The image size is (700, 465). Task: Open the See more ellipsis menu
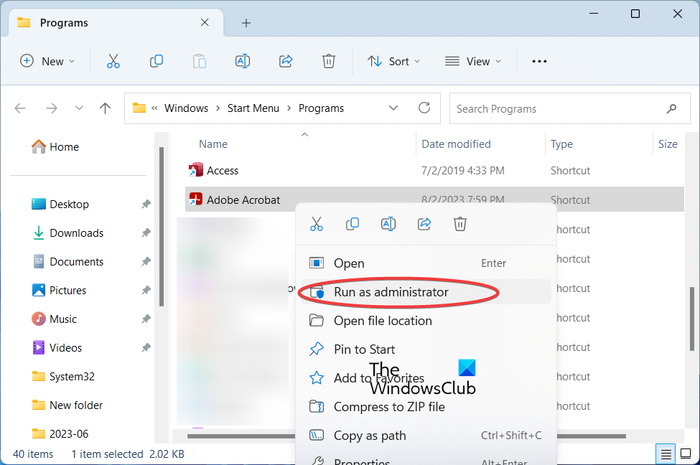(x=539, y=61)
